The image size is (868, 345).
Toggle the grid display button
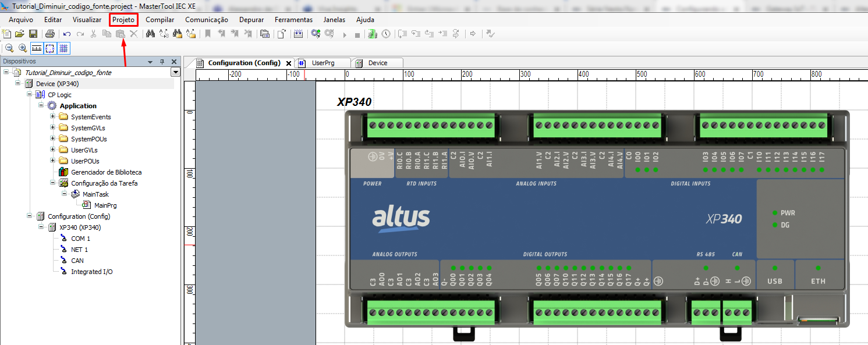tap(63, 48)
